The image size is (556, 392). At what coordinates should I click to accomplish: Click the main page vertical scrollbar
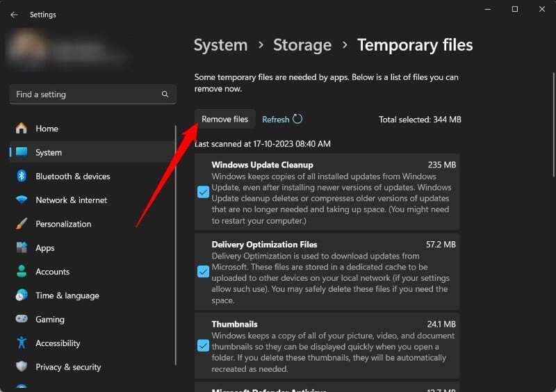click(553, 124)
